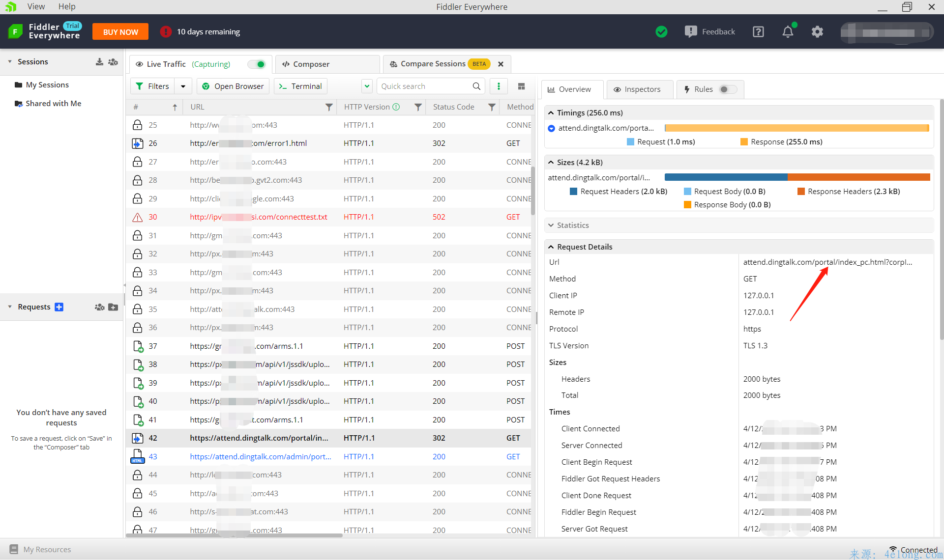Open My Resources in status bar
The image size is (944, 560).
click(x=40, y=549)
